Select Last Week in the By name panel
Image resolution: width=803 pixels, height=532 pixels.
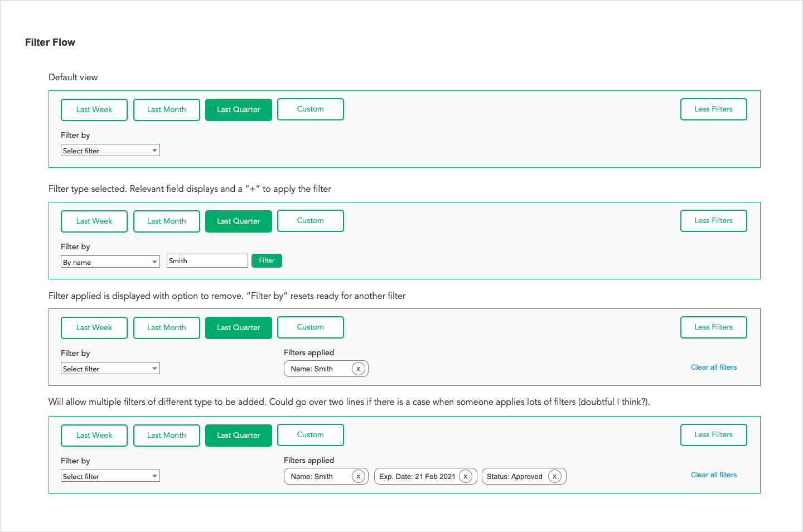(94, 221)
